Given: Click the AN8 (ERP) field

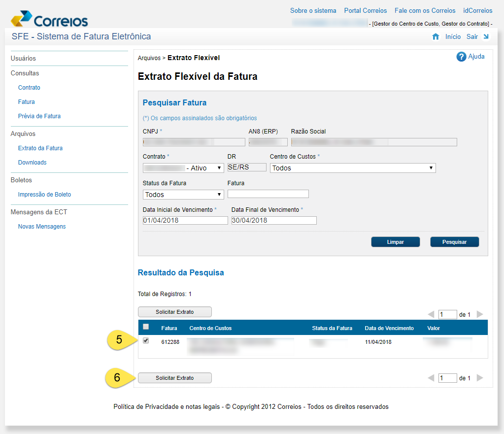Looking at the screenshot, I should (x=268, y=142).
